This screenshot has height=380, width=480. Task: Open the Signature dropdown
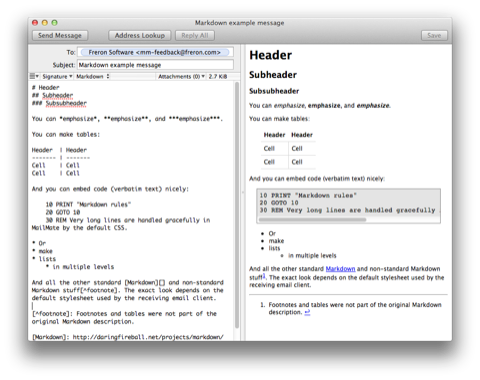click(x=57, y=76)
